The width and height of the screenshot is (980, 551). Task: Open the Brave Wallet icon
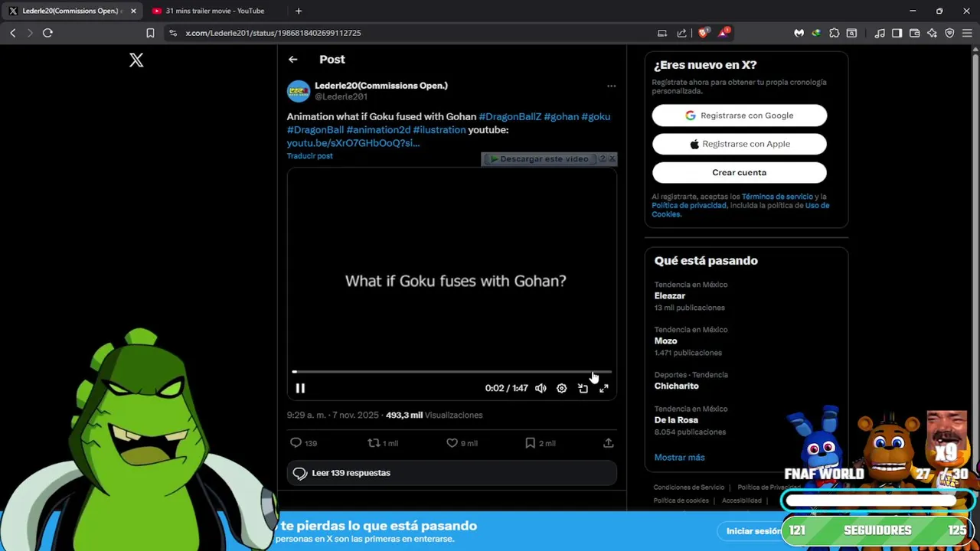click(x=914, y=33)
